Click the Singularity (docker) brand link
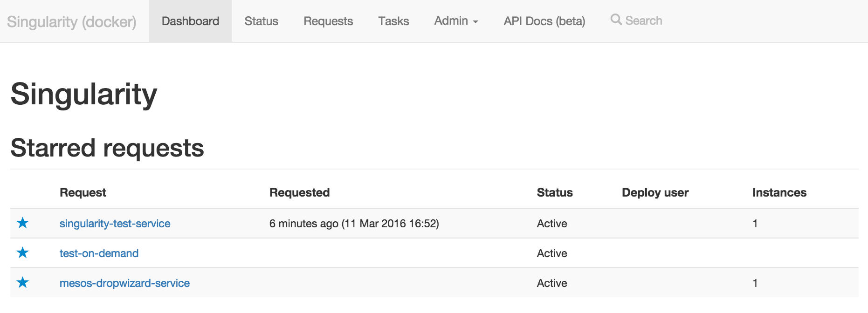The image size is (868, 313). click(x=72, y=21)
